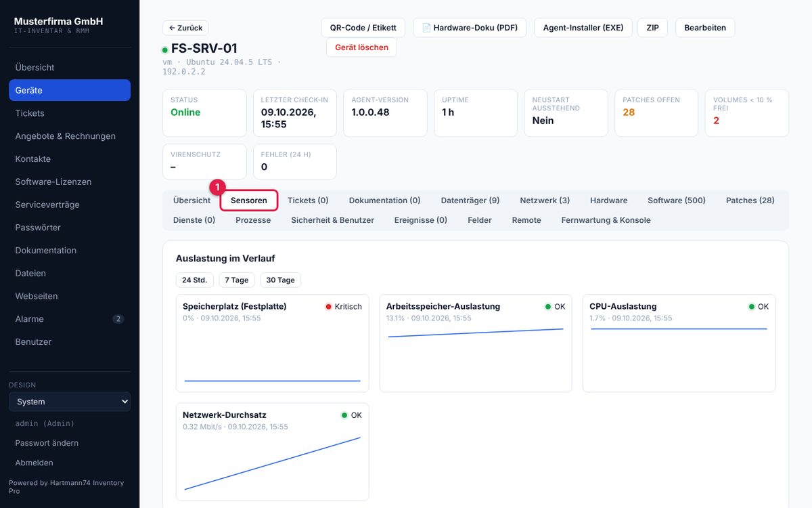The height and width of the screenshot is (508, 812).
Task: Open the Hardware tab
Action: point(609,200)
